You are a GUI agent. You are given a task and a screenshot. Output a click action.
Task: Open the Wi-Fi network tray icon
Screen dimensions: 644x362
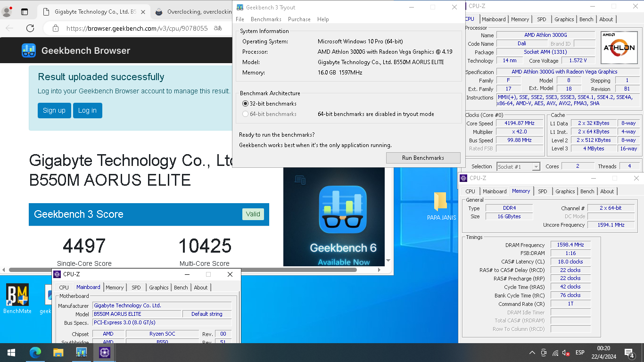(555, 353)
